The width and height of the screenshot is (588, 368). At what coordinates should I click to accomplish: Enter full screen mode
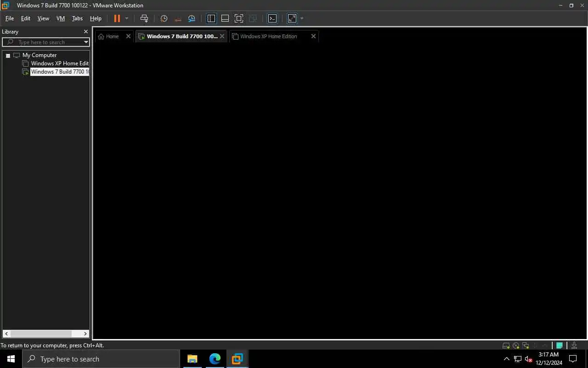239,18
